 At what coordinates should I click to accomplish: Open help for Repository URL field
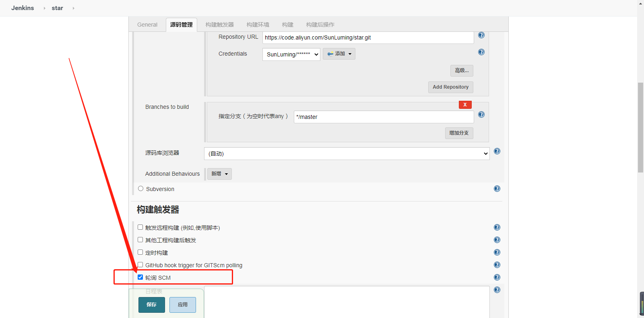pos(481,35)
